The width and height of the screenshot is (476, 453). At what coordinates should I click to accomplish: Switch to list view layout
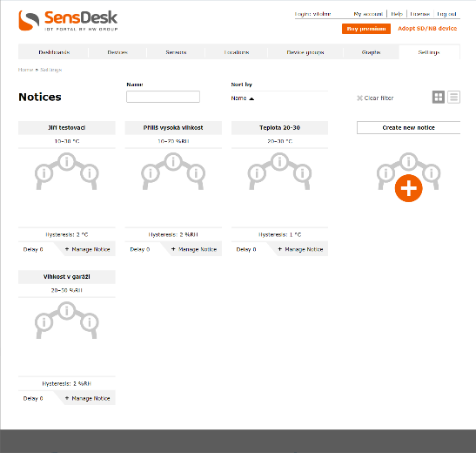click(454, 98)
